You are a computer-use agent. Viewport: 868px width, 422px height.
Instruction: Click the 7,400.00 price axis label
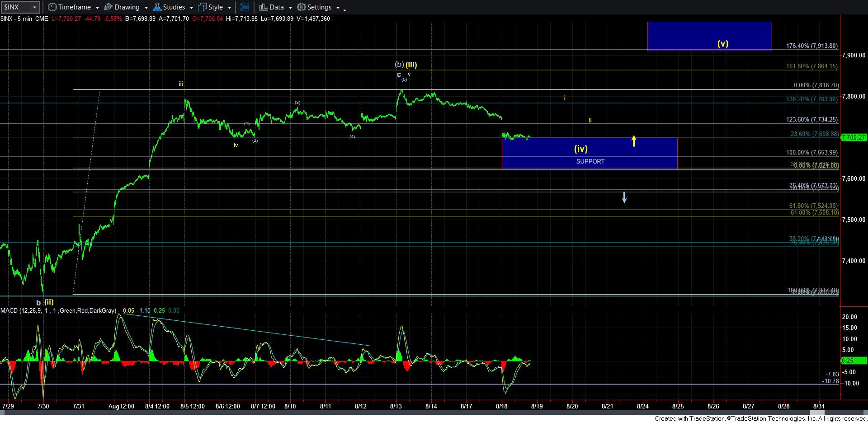click(854, 261)
